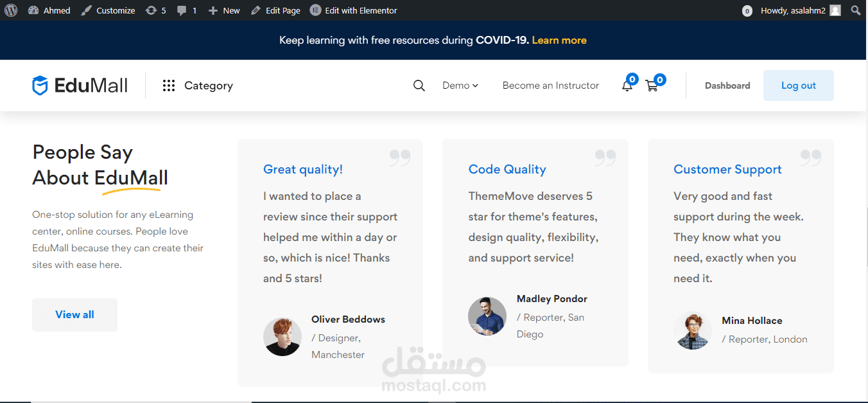Add New content from admin bar

[x=224, y=10]
